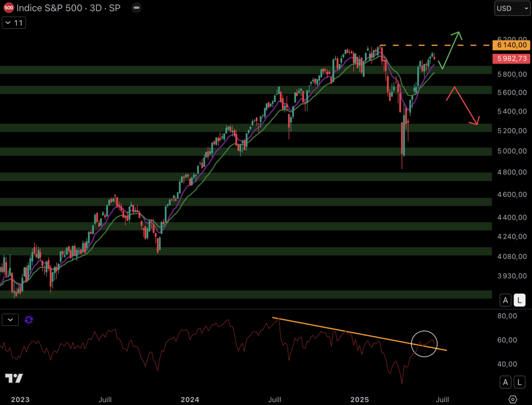Select the orange dashed 6 140 horizontal line
532x405 pixels.
[x=436, y=45]
